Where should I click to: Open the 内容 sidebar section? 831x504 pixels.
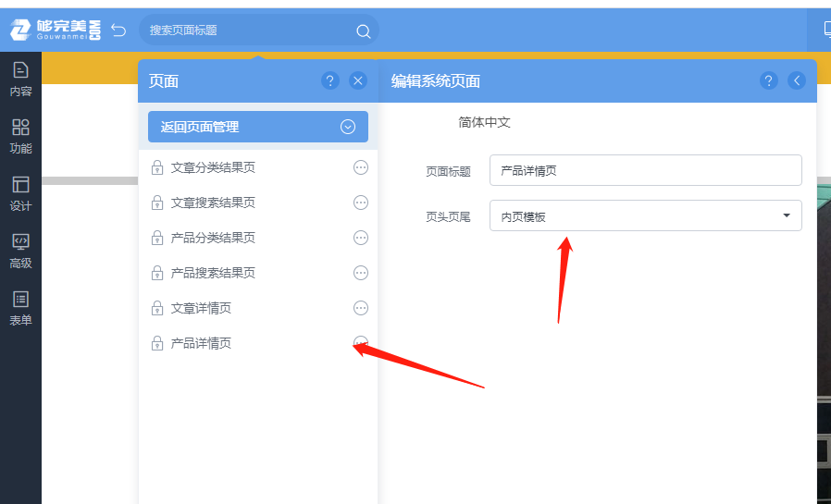[20, 79]
